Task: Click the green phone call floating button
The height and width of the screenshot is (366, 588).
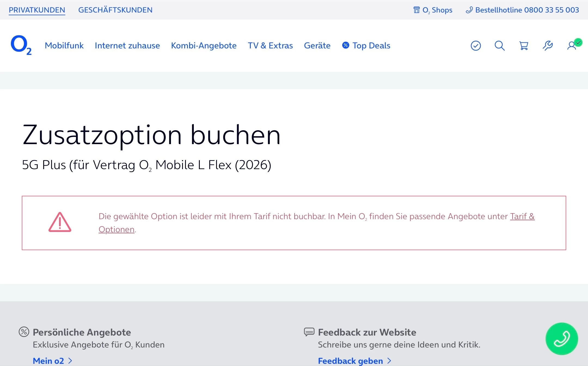Action: (x=562, y=339)
